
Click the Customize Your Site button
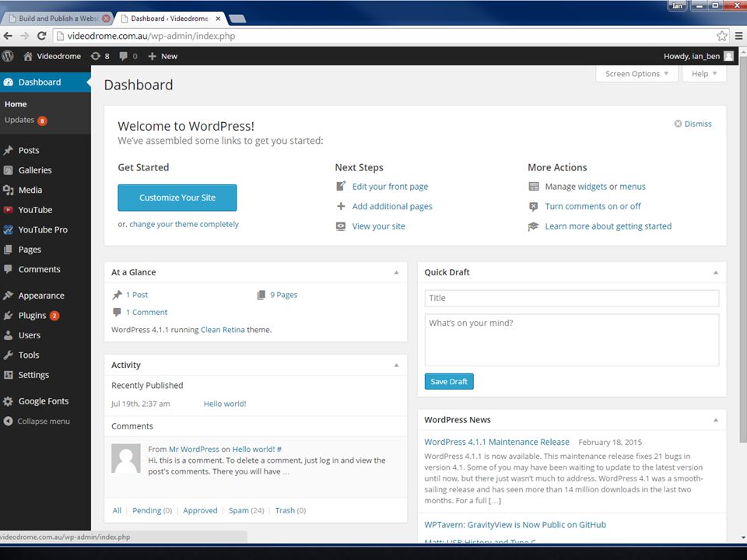coord(177,198)
